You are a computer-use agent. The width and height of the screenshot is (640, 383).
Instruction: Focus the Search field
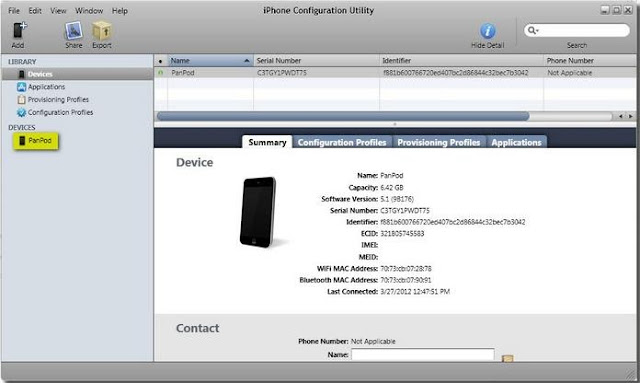click(x=577, y=30)
